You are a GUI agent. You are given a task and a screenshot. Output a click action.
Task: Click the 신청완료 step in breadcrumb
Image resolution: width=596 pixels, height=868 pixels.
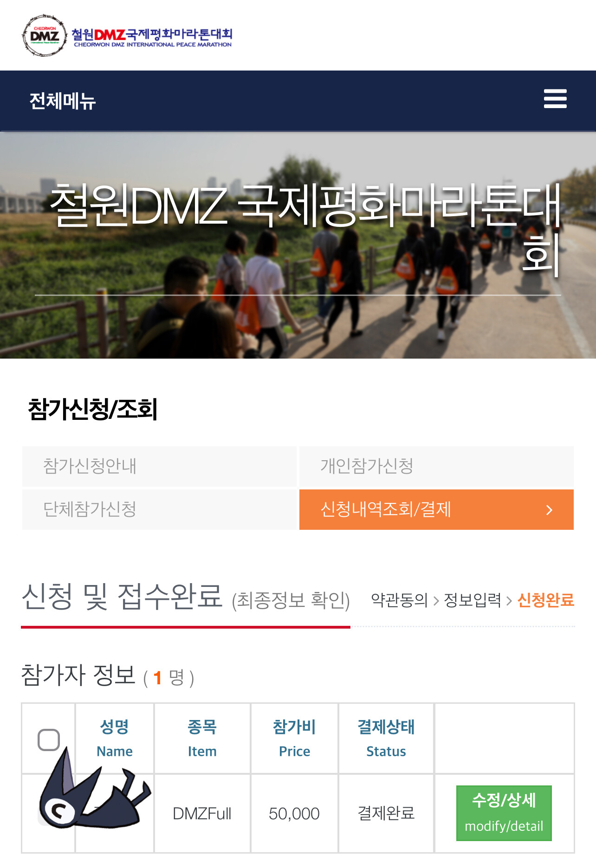coord(546,600)
